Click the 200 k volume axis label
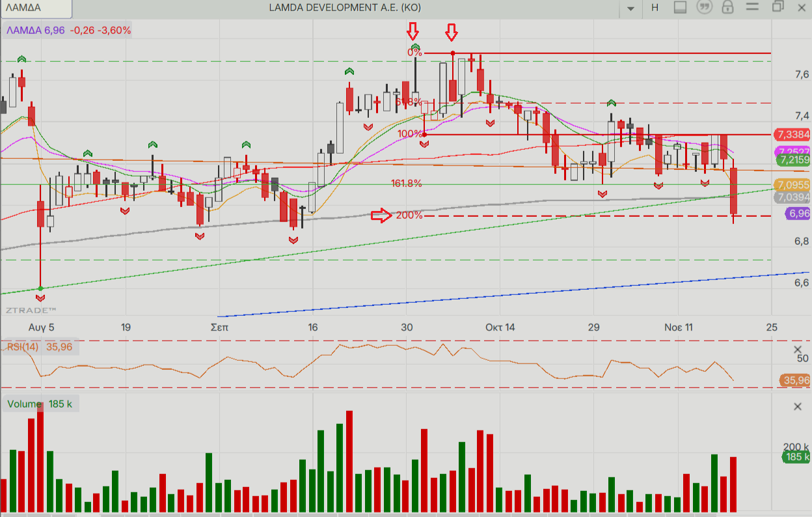Viewport: 812px width, 517px height. click(796, 447)
